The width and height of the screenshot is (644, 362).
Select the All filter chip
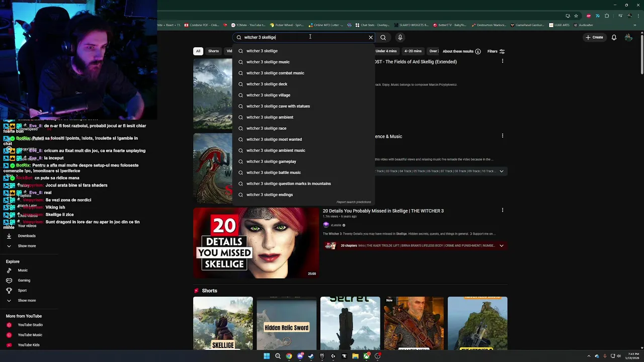[x=198, y=51]
